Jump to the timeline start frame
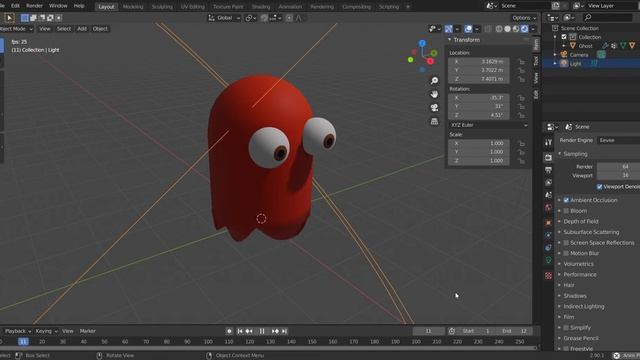Image resolution: width=640 pixels, height=360 pixels. 240,331
